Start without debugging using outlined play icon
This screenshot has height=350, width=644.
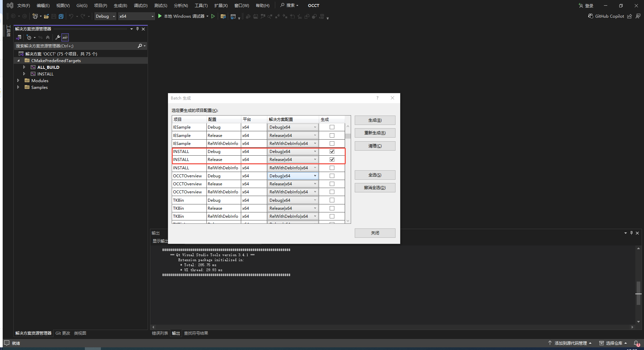213,16
